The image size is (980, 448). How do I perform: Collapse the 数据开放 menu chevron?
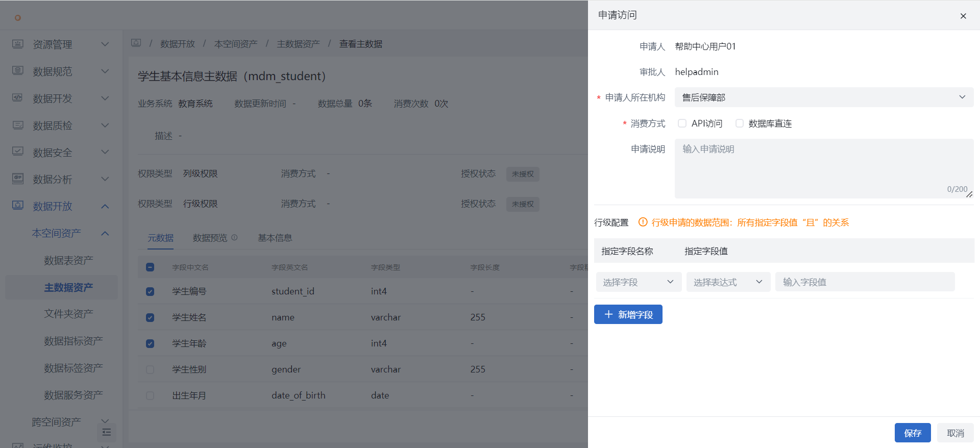[x=105, y=206]
